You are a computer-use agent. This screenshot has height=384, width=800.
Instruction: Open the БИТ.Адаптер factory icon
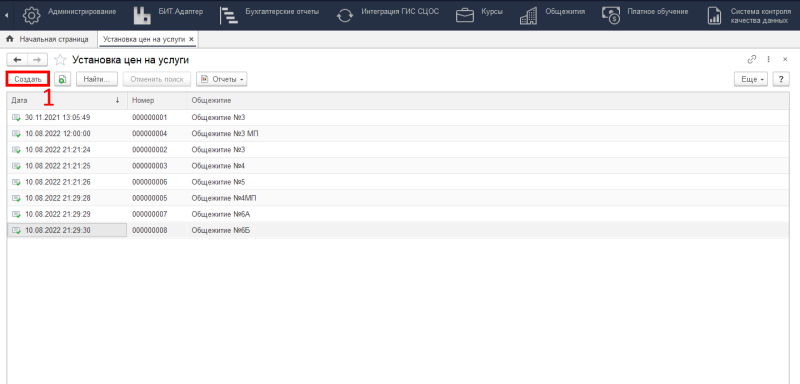142,15
